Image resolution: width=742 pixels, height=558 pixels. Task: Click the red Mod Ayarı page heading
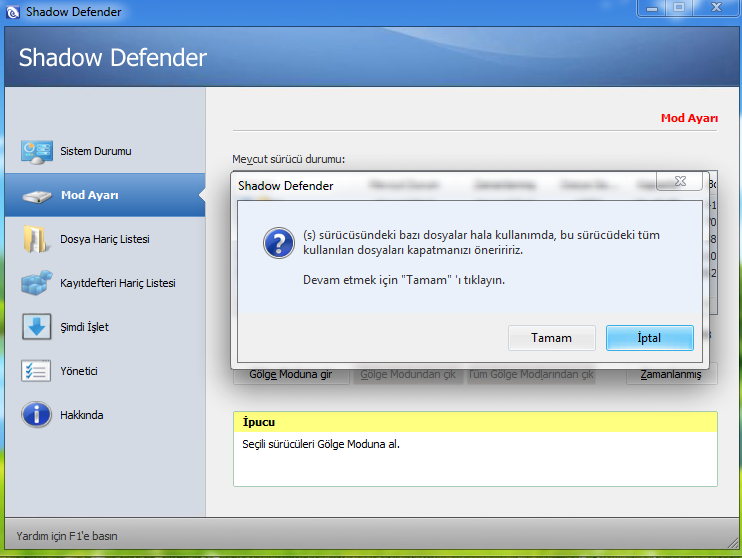click(x=689, y=118)
